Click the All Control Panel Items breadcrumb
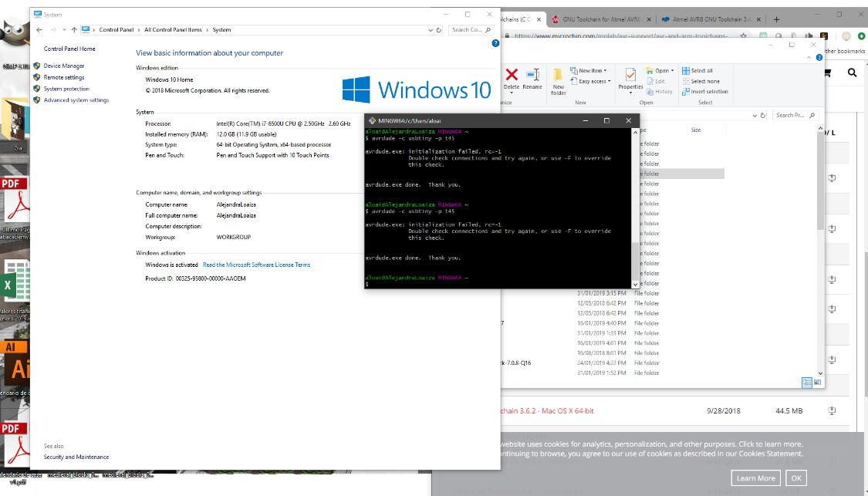 click(173, 30)
